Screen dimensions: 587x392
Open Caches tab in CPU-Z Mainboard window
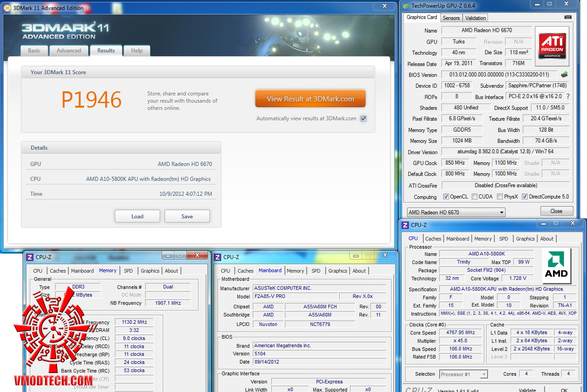tap(246, 271)
